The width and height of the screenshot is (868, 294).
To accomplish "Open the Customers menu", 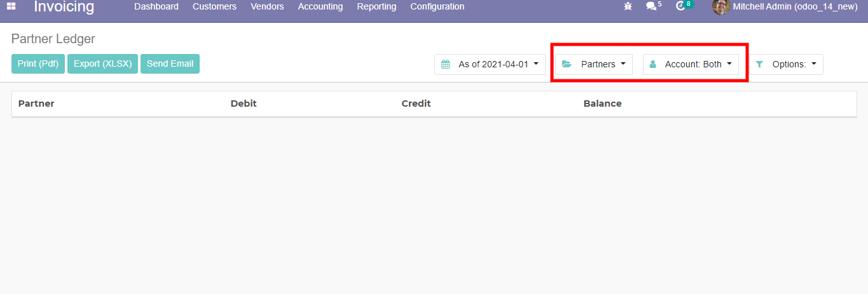I will (x=214, y=6).
